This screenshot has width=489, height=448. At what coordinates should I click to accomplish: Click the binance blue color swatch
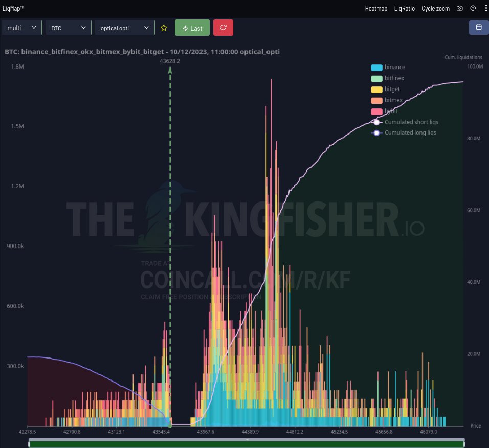point(376,68)
